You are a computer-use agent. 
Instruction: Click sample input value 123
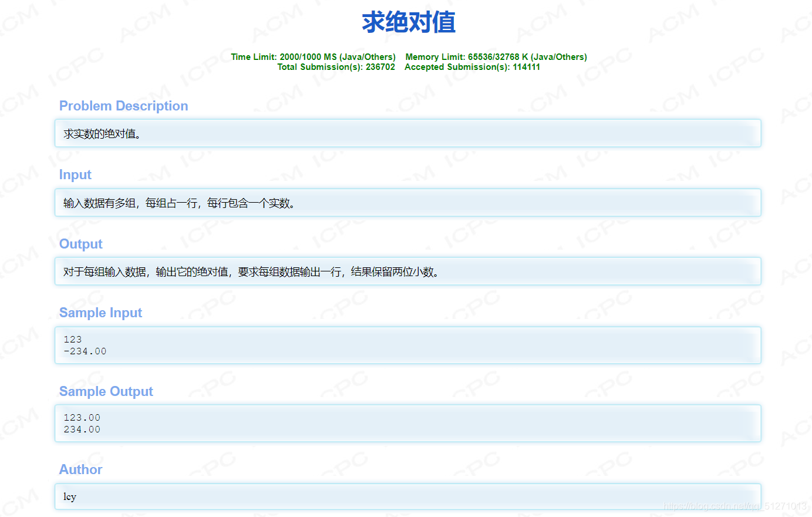point(73,340)
